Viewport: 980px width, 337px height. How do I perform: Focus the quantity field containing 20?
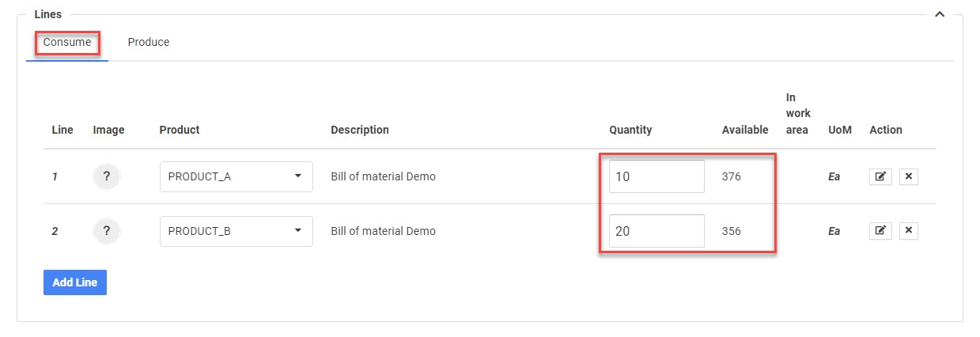coord(656,231)
